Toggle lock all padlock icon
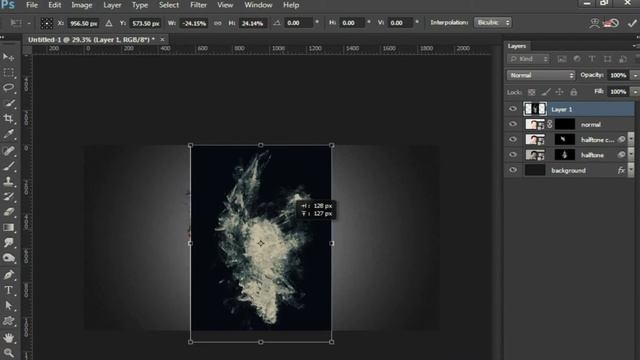This screenshot has width=640, height=360. (x=573, y=92)
